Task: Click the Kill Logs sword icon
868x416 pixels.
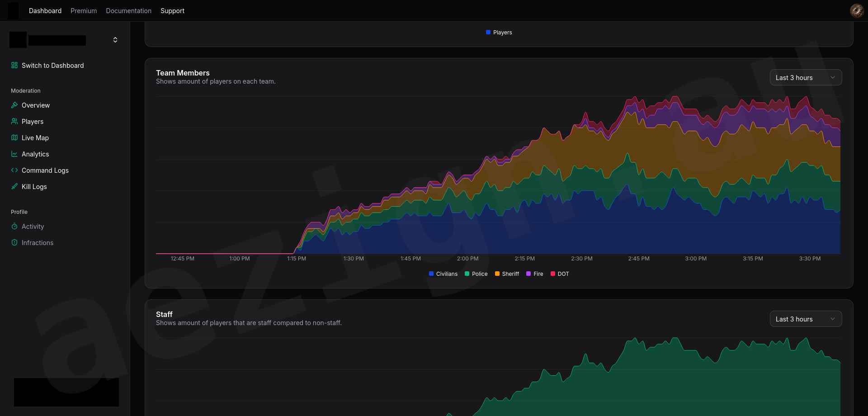Action: tap(14, 187)
